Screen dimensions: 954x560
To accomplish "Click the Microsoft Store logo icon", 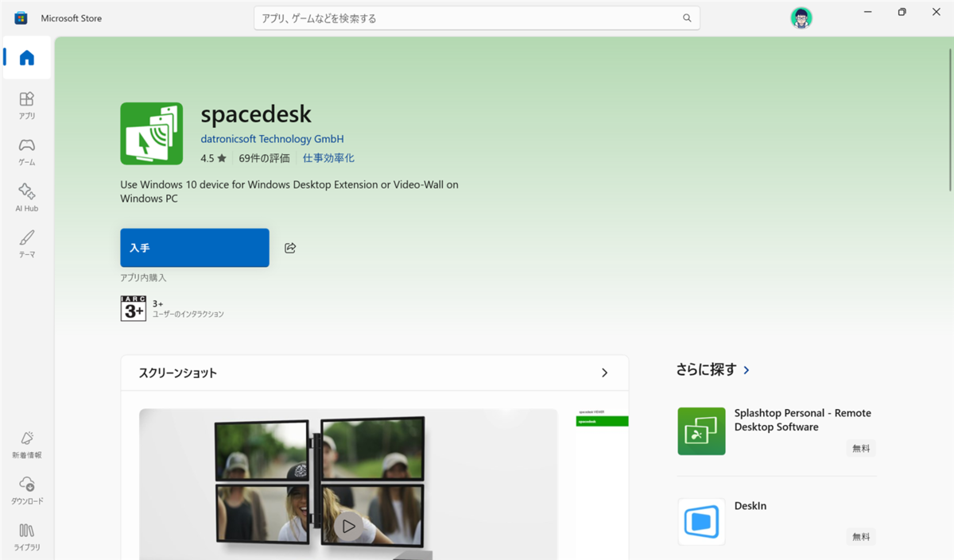I will click(x=21, y=18).
